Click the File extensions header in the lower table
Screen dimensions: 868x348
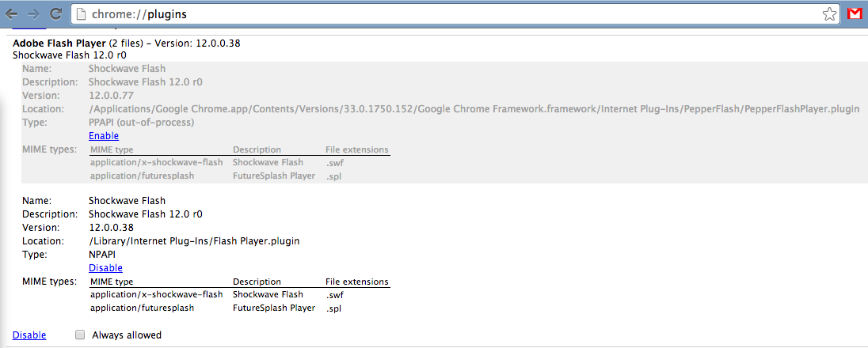(357, 282)
